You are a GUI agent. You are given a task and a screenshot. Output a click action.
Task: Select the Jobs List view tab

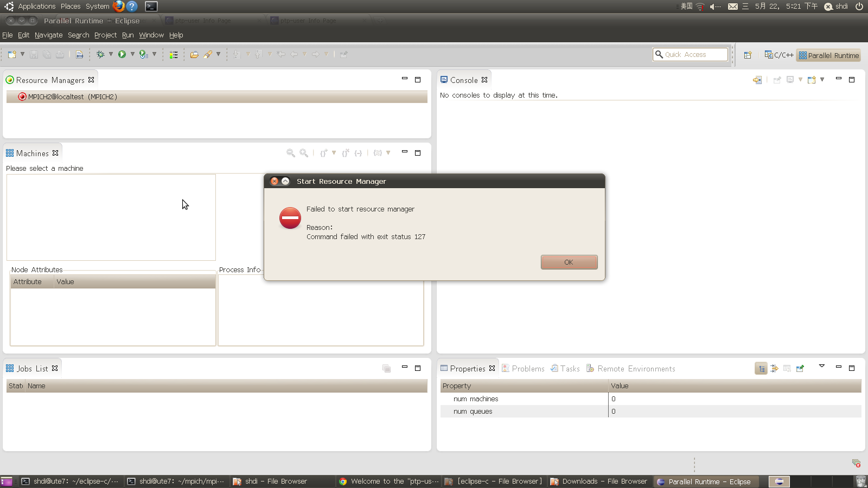click(32, 369)
